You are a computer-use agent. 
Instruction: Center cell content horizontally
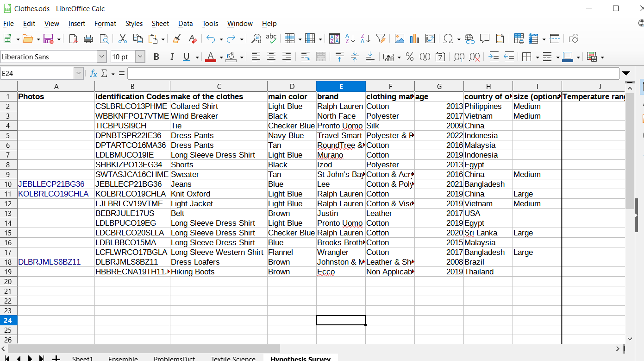point(271,57)
